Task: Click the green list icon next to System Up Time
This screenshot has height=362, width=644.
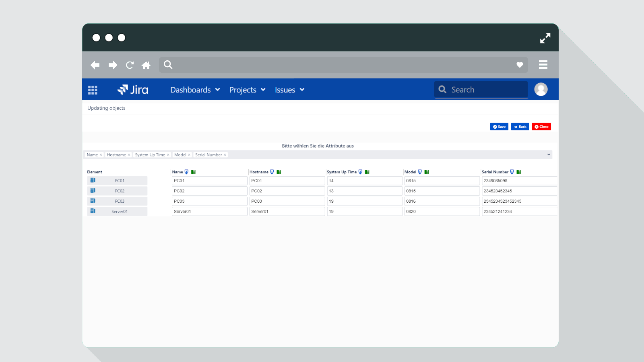Action: [367, 172]
